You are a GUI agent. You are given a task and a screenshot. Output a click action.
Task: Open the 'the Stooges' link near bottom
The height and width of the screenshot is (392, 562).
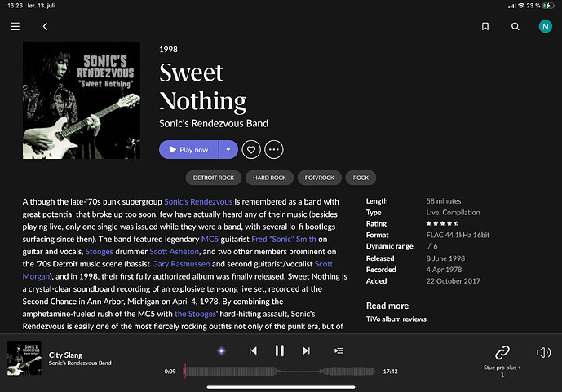(195, 314)
